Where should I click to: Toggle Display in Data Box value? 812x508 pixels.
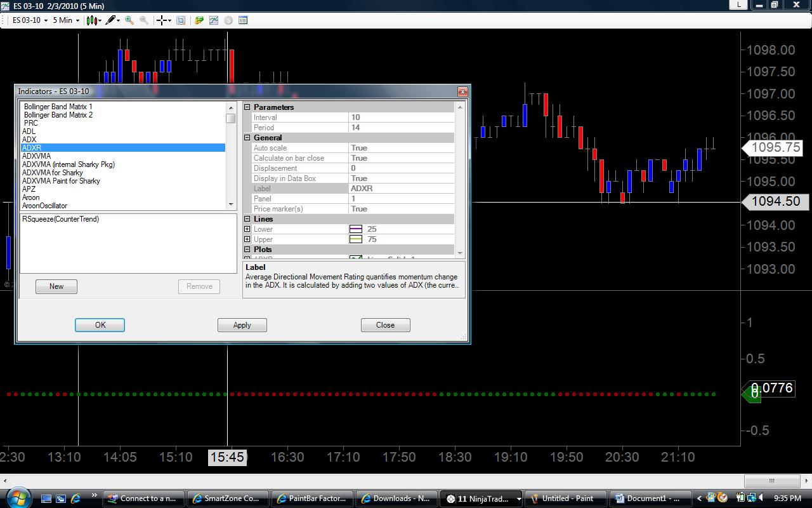click(x=402, y=178)
